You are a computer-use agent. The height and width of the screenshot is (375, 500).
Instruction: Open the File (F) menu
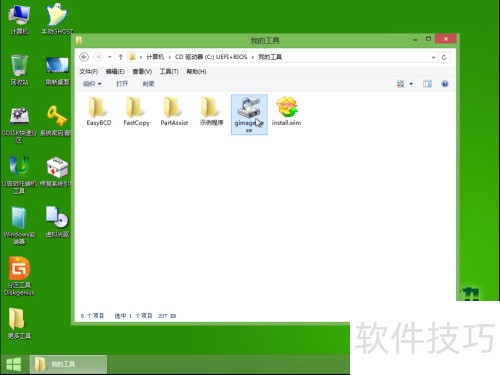[x=88, y=71]
